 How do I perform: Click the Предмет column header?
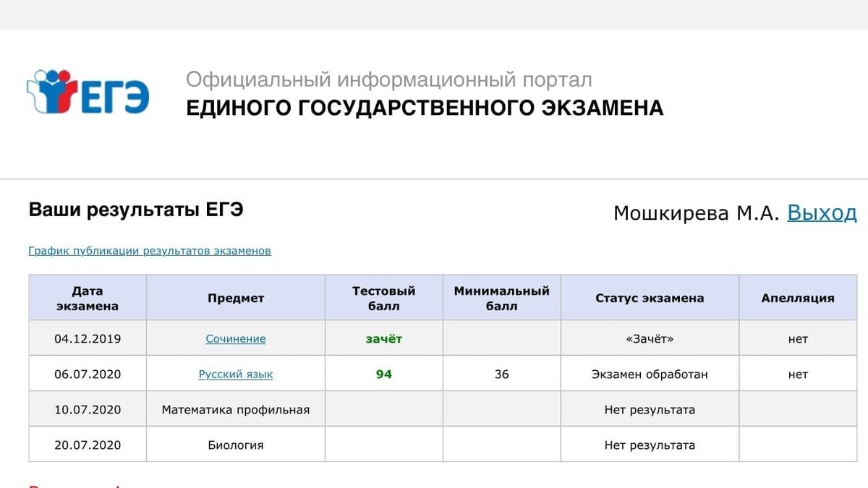235,297
